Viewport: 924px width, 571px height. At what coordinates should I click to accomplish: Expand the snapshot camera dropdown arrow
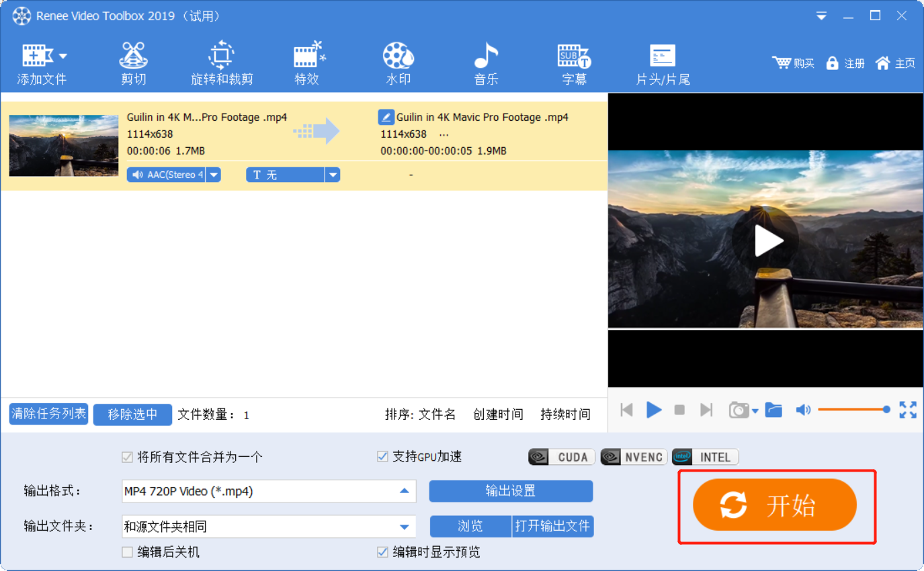click(x=755, y=411)
